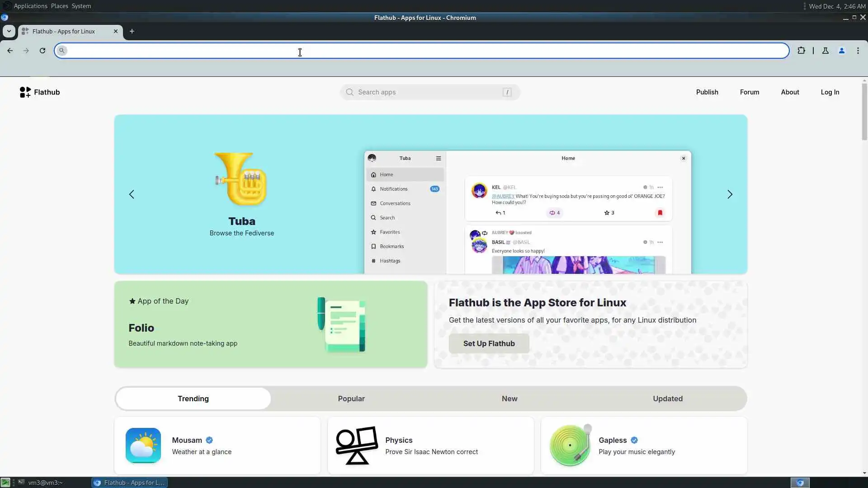Open the Log In link
The image size is (868, 488).
click(830, 92)
